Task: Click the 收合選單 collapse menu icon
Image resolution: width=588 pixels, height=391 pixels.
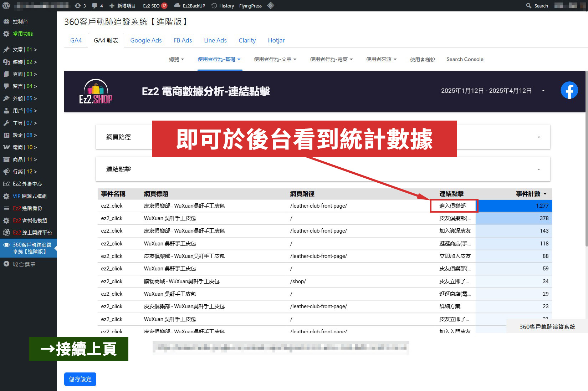Action: tap(6, 264)
